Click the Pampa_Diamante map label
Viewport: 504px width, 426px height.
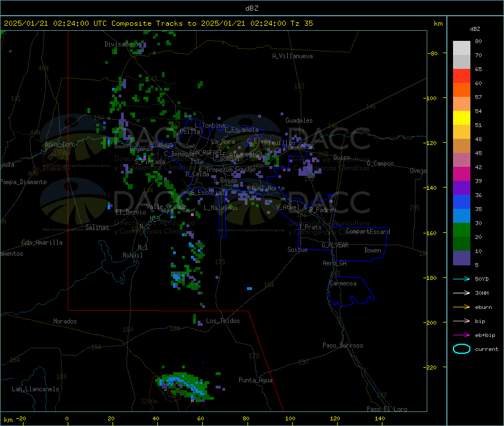tap(24, 182)
